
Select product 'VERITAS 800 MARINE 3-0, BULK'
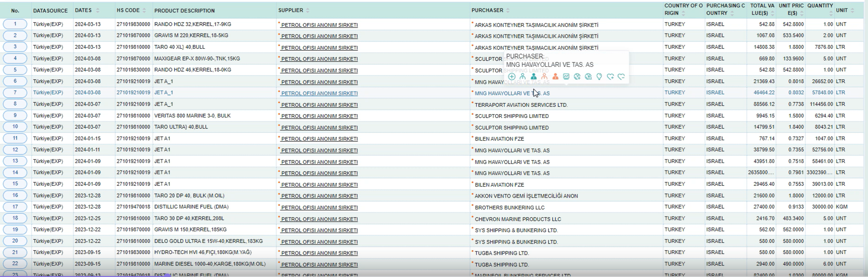pyautogui.click(x=192, y=116)
